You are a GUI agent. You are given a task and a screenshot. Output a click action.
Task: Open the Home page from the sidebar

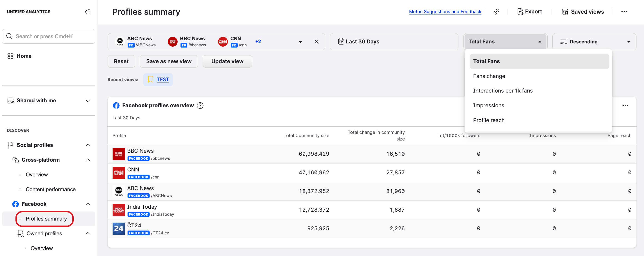tap(24, 56)
